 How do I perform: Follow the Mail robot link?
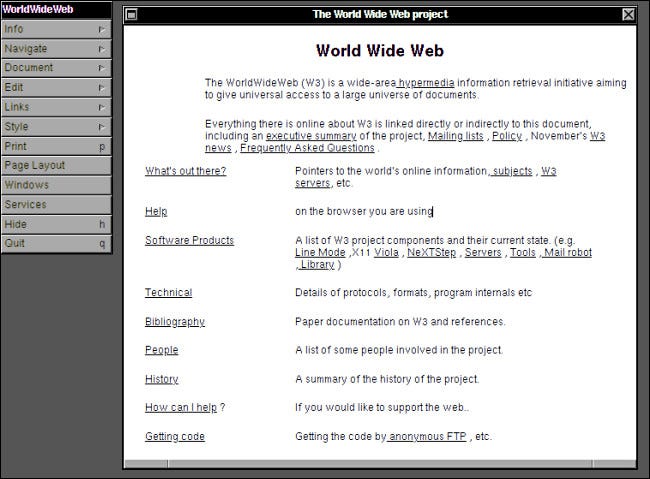568,253
